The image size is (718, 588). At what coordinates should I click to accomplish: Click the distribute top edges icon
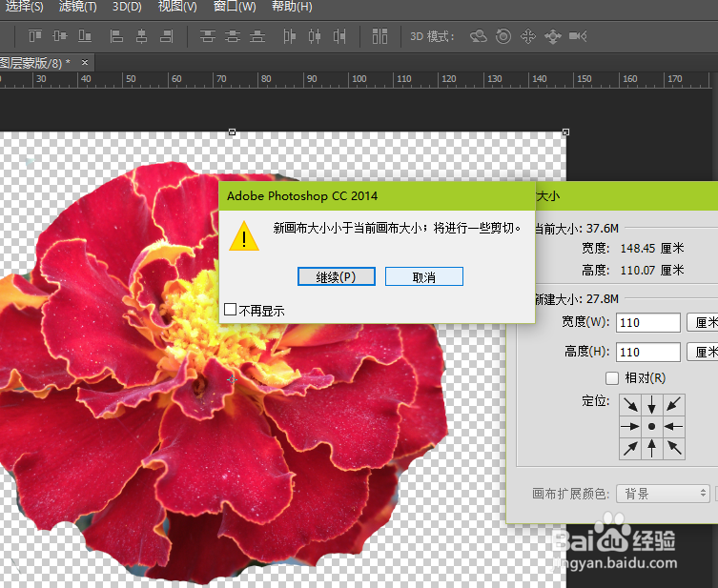tap(208, 35)
